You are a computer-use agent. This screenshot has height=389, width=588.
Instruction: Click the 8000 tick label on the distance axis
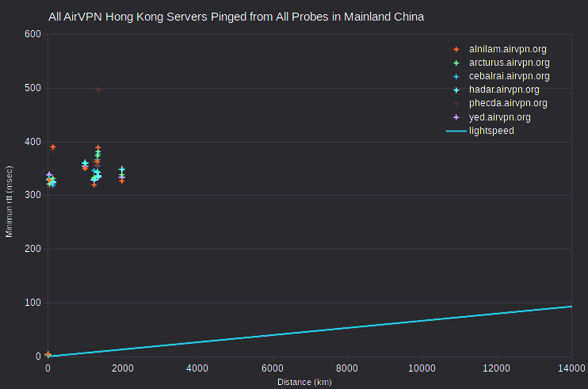coord(347,368)
